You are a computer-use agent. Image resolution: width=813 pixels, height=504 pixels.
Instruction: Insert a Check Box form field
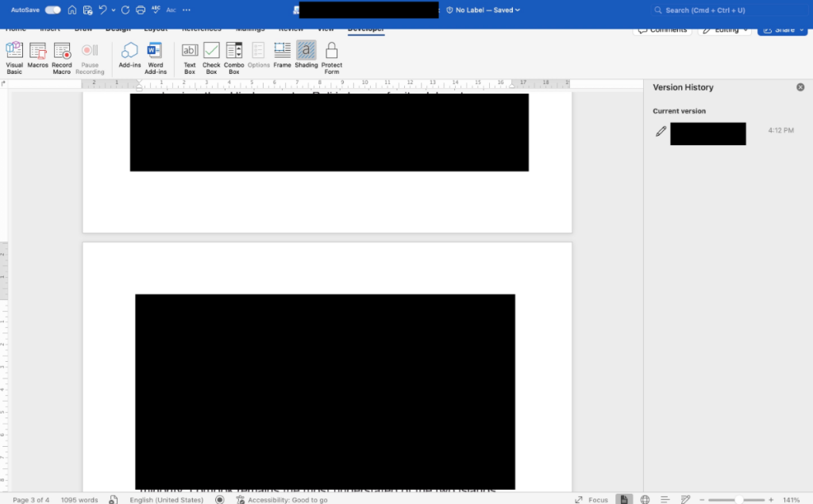(211, 58)
